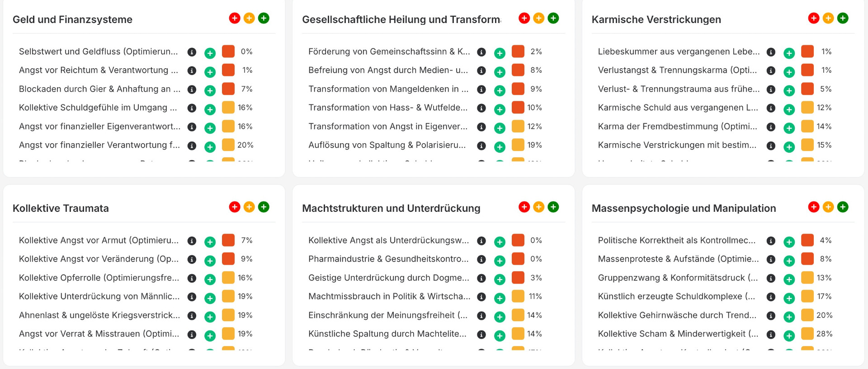This screenshot has height=369, width=868.
Task: Select Karmische Schuld aus vergangenen Leben
Action: (x=678, y=107)
